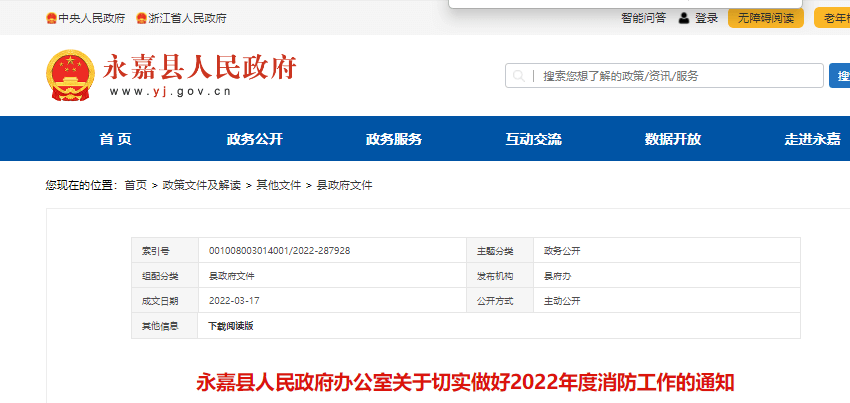Open the 互动交流 navigation item
This screenshot has width=850, height=403.
[533, 139]
